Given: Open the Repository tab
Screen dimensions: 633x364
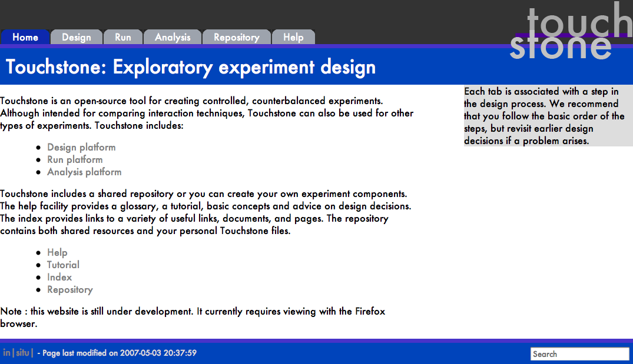Looking at the screenshot, I should click(236, 37).
